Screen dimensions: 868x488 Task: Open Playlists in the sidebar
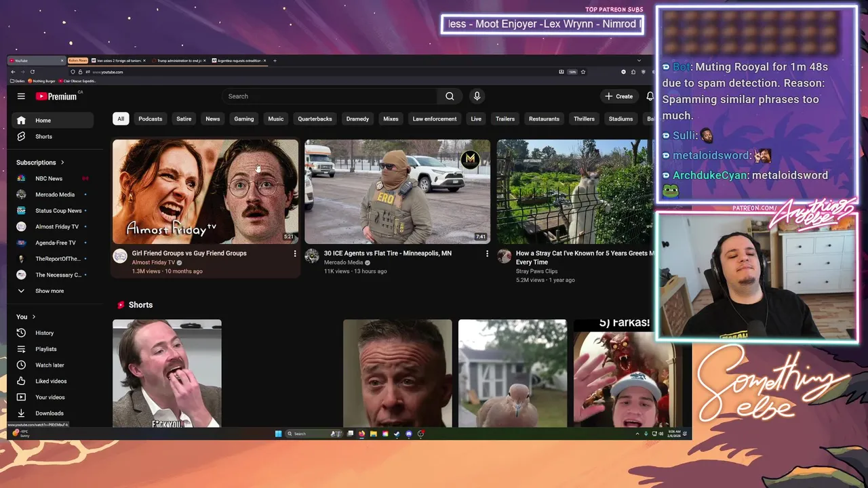pyautogui.click(x=52, y=349)
